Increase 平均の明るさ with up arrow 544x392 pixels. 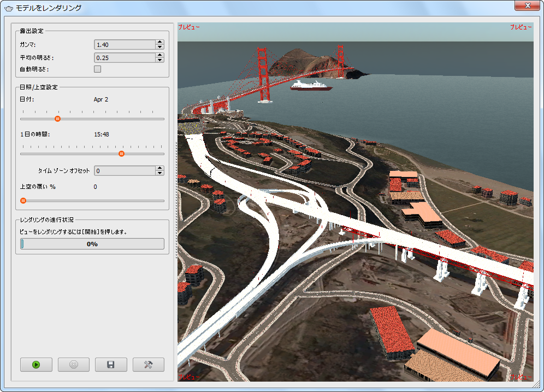tap(159, 55)
